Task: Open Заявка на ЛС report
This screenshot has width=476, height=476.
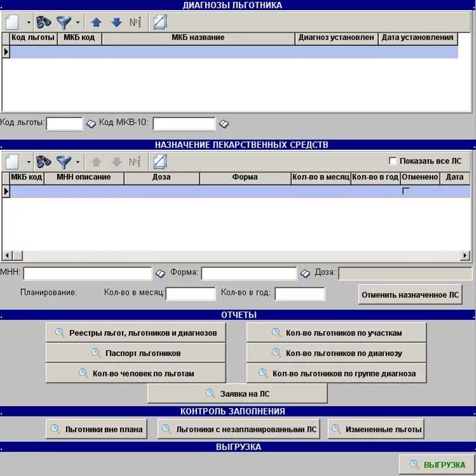Action: click(237, 393)
